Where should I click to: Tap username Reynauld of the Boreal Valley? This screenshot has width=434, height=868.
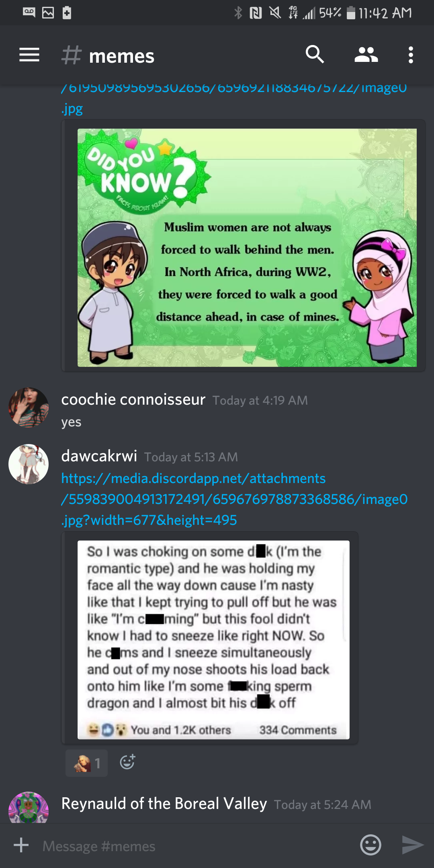(164, 804)
